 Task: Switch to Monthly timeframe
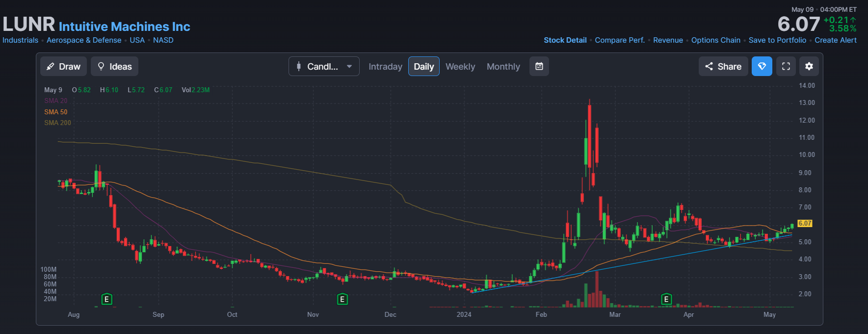pos(503,67)
